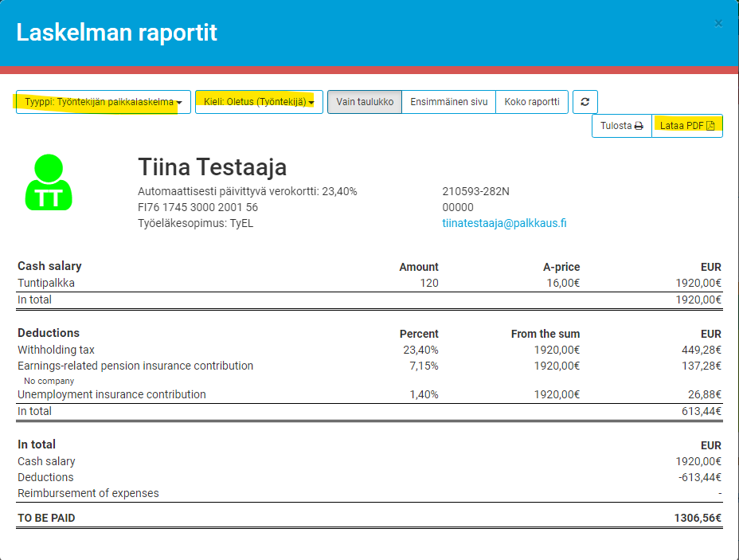
Task: Click the Tuntipalkka row label
Action: [x=46, y=283]
